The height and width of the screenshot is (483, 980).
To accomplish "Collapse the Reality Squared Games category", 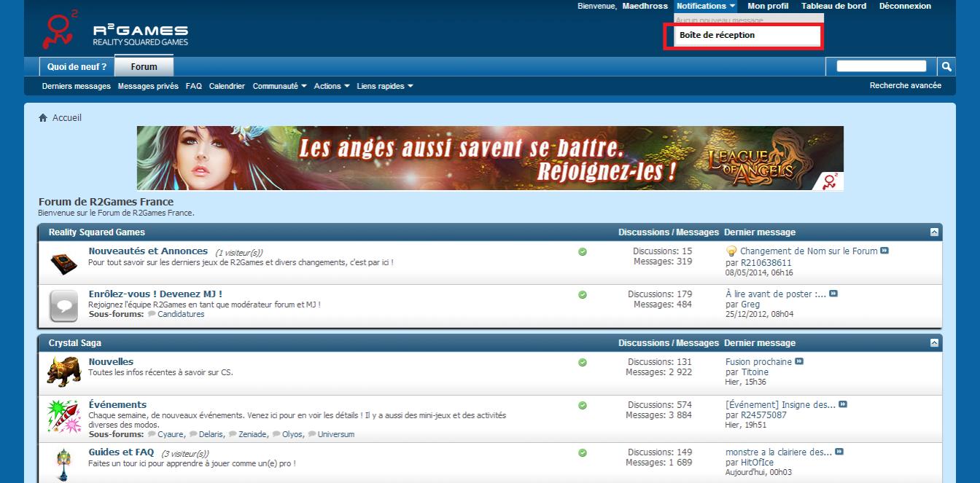I will [934, 232].
